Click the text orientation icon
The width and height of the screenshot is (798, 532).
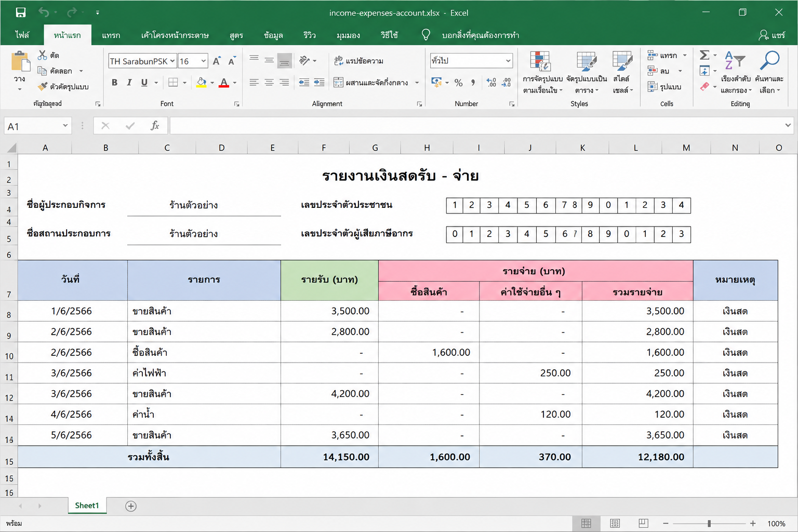(x=305, y=60)
